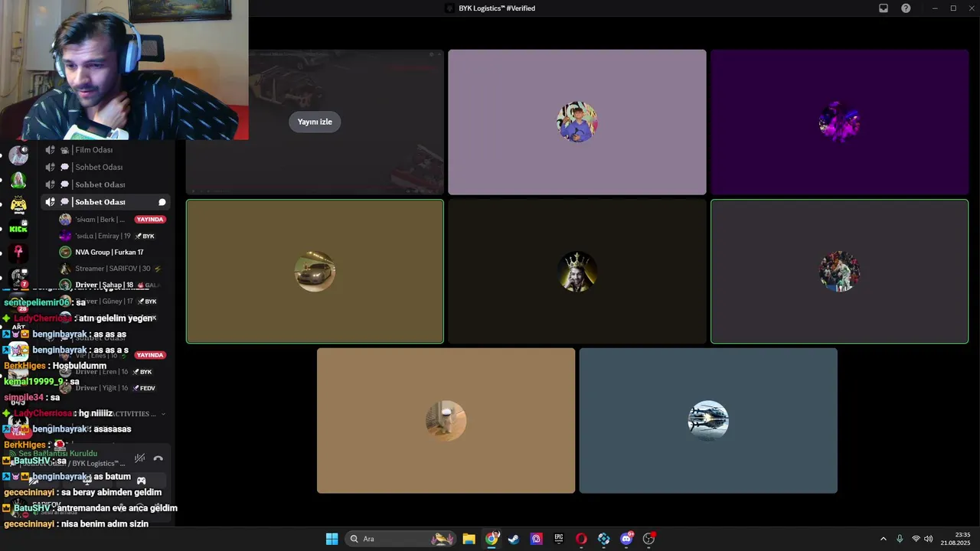Select user Driver | Eren | 16
This screenshot has width=980, height=551.
[x=107, y=372]
